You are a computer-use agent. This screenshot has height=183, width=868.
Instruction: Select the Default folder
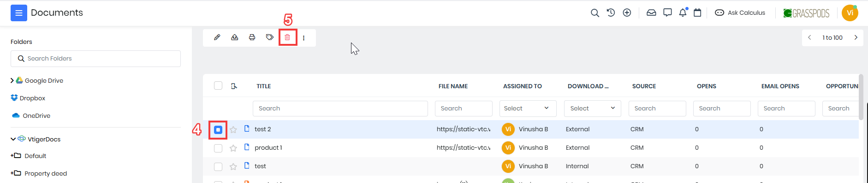tap(35, 156)
